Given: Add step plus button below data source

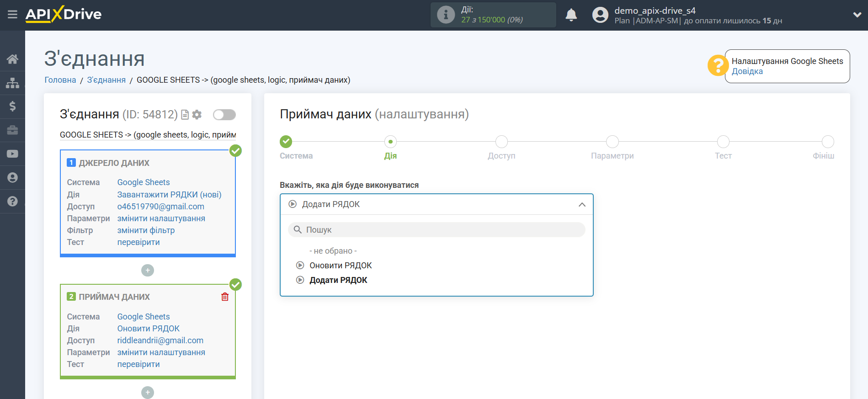Looking at the screenshot, I should [x=148, y=271].
